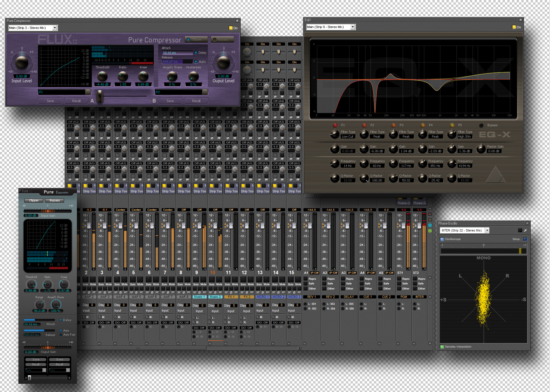This screenshot has height=392, width=550.
Task: Click Recall for preset B in Pure Compressor
Action: 196,101
